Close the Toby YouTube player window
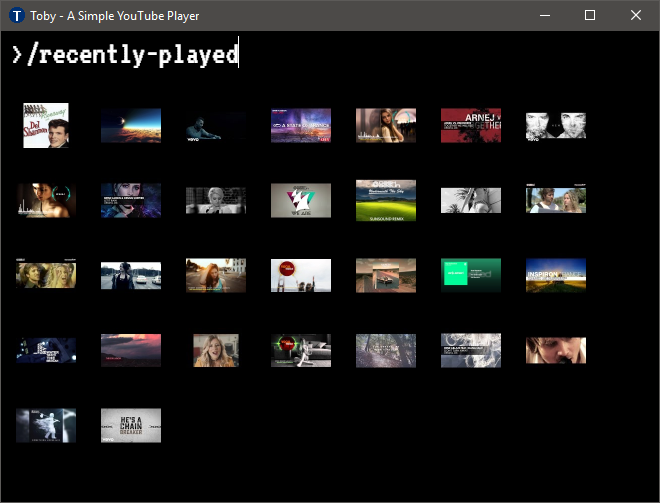This screenshot has width=660, height=503. click(636, 16)
